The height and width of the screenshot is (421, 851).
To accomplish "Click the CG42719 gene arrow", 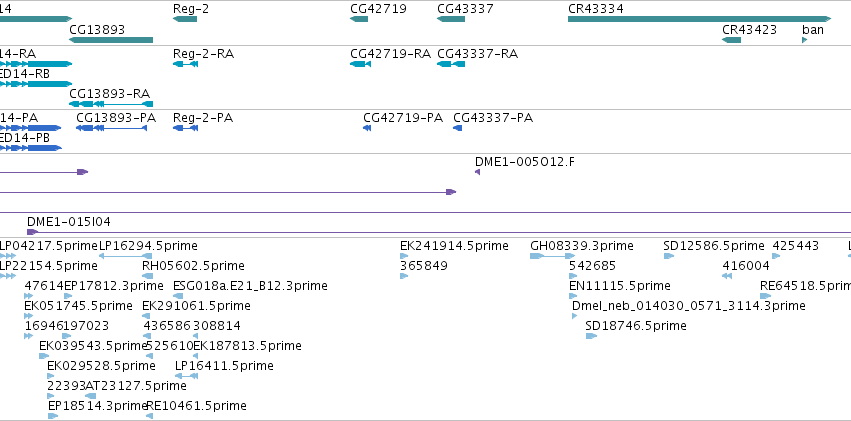I will pyautogui.click(x=359, y=19).
